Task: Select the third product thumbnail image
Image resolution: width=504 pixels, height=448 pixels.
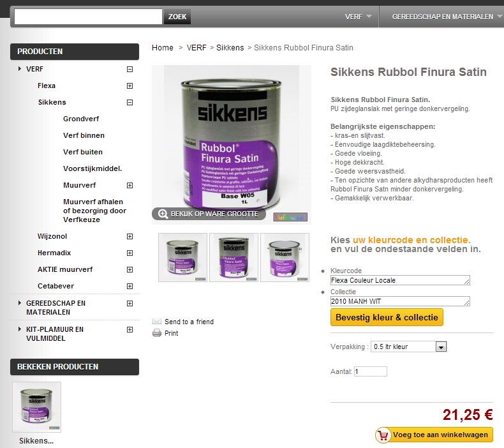Action: [x=285, y=257]
